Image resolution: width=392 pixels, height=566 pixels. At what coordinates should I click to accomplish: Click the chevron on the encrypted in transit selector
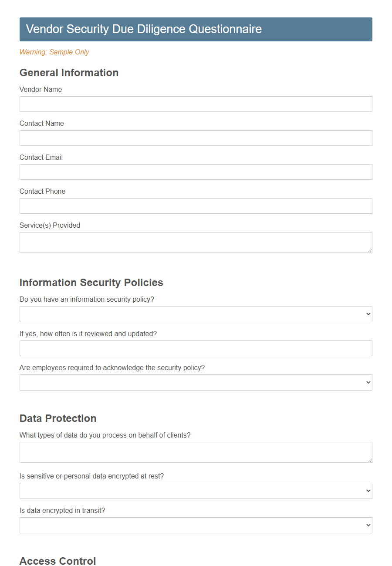[368, 525]
